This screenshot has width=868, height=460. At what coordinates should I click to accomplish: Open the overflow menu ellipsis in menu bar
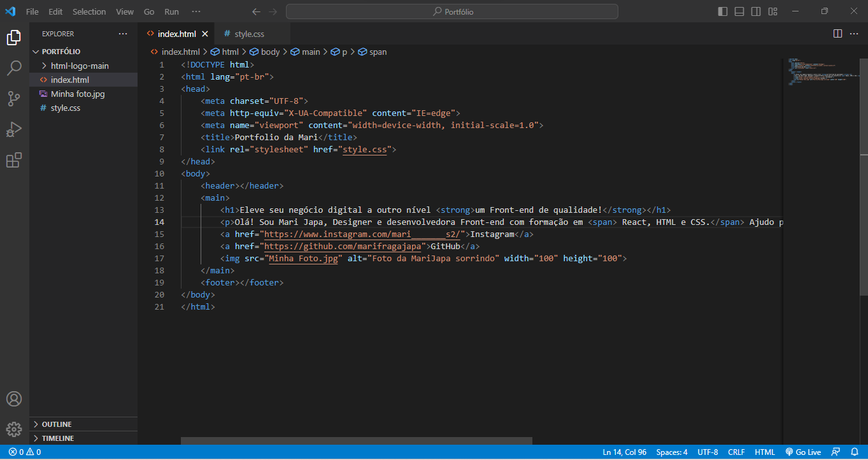pos(196,11)
